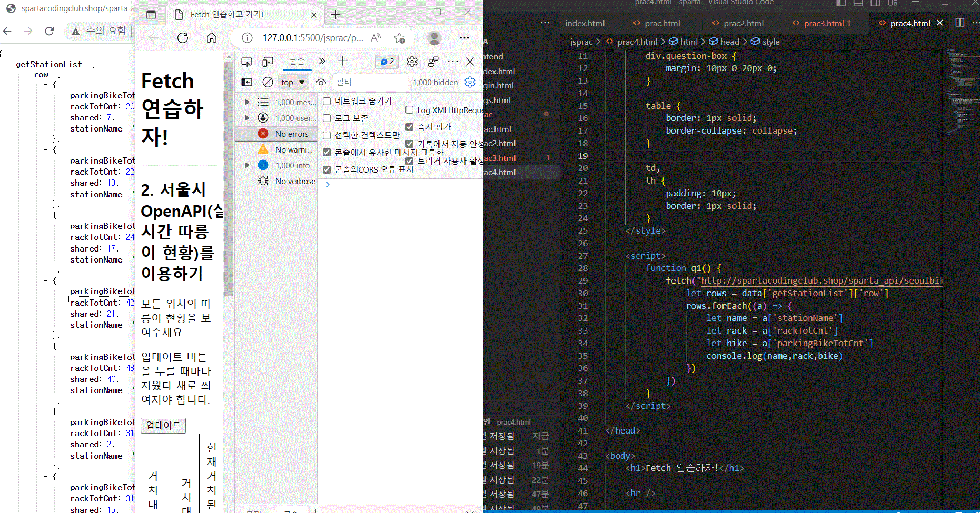Screen dimensions: 980x513
Task: Open the DevTools issues badge showing 2
Action: tap(387, 62)
